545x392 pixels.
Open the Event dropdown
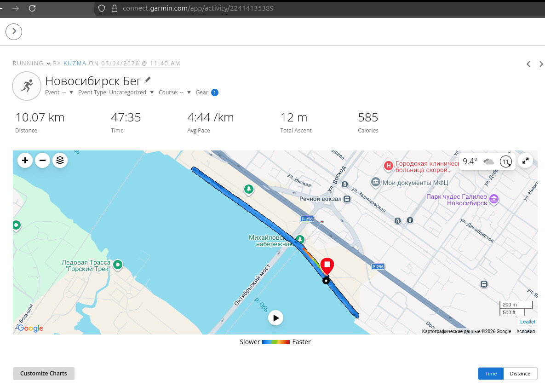[x=59, y=92]
